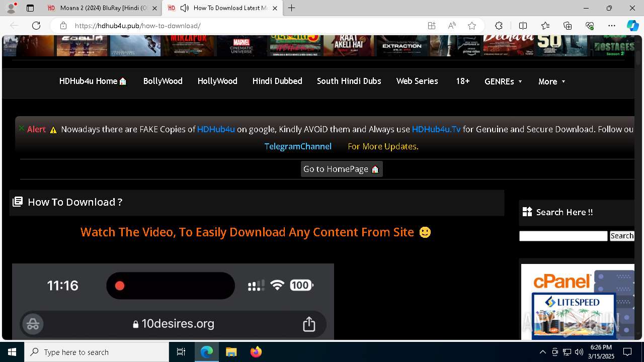Open the app available install icon
The image size is (644, 362).
click(432, 26)
